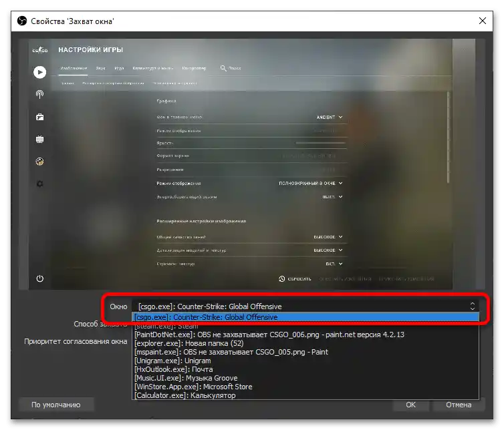Expand the texture streaming ВКЛ dropdown

pos(334,264)
